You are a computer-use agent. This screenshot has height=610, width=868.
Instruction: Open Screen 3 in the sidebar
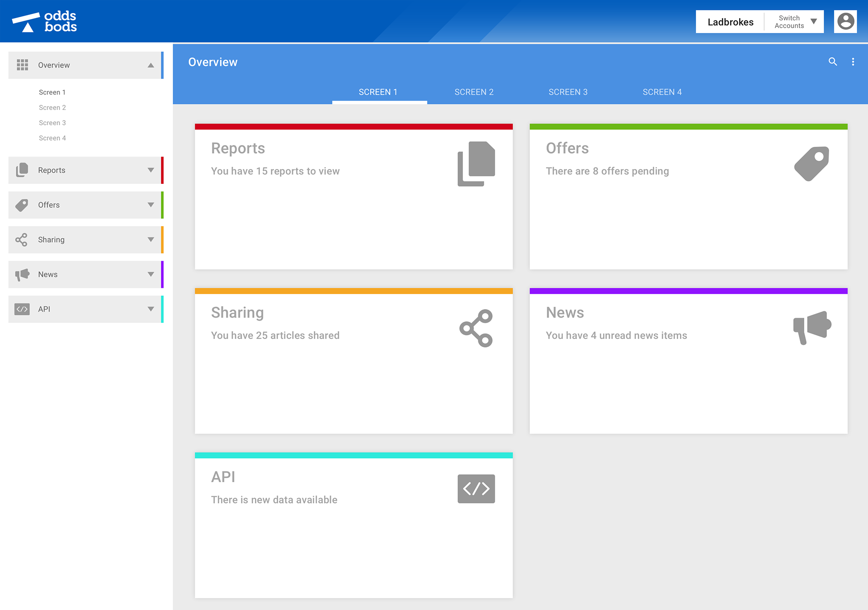(52, 123)
